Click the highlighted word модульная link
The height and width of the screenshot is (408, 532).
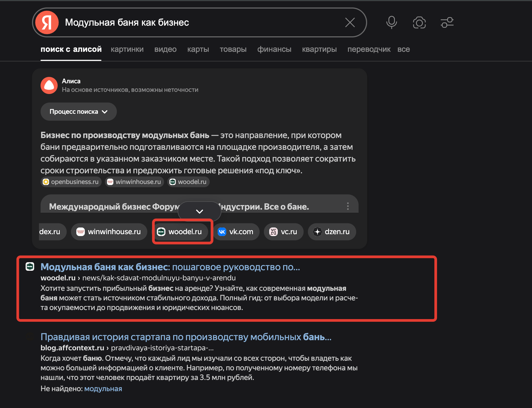click(x=103, y=389)
